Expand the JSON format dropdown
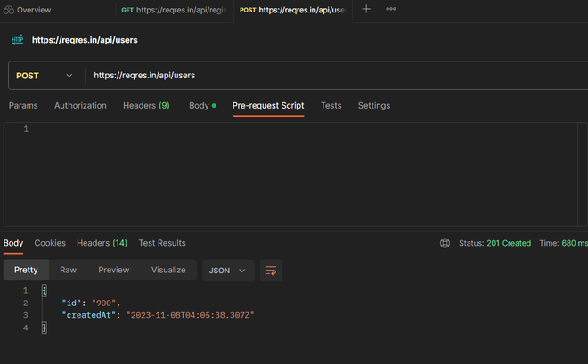 click(x=228, y=271)
